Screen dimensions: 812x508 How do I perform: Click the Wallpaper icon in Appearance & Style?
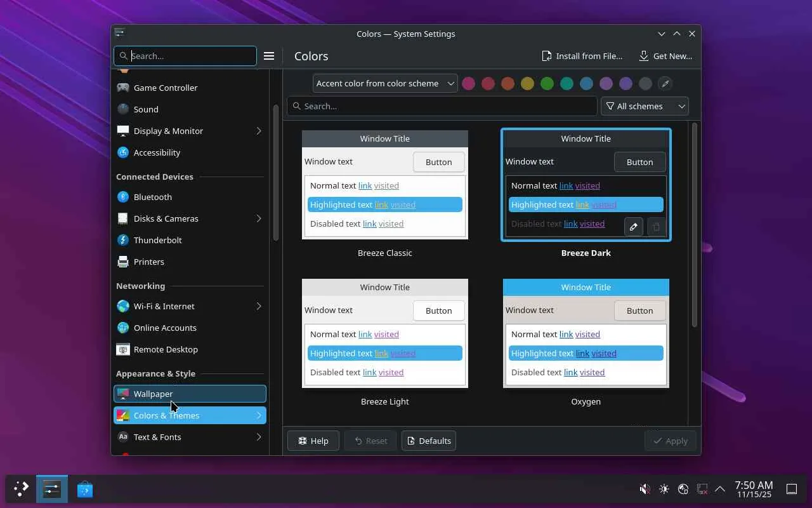123,394
